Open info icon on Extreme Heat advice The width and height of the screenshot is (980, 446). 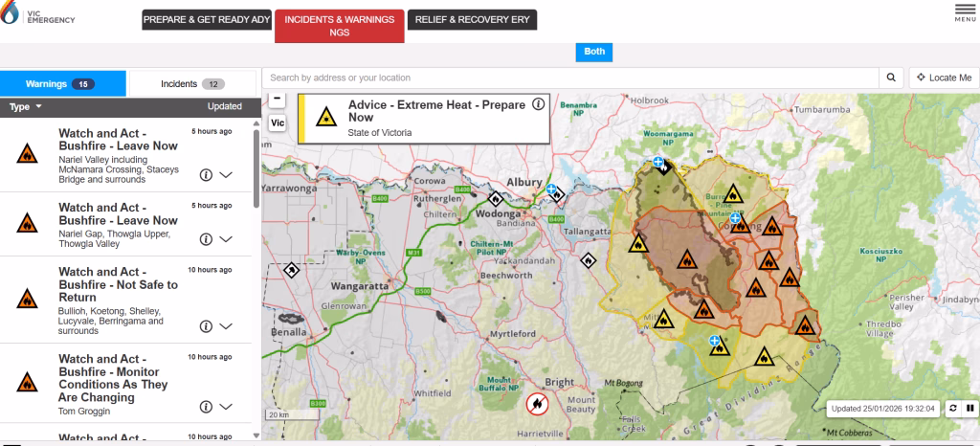(x=538, y=104)
